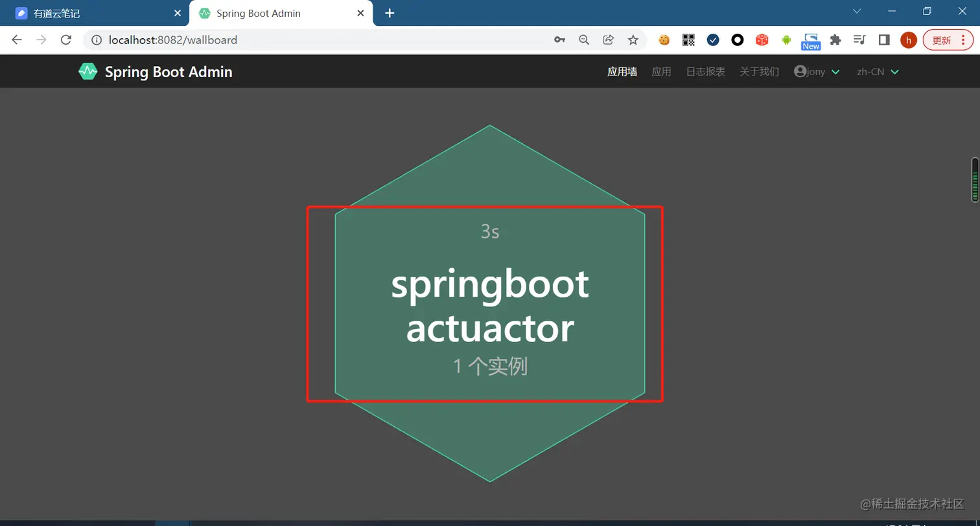
Task: Go forward in browser history
Action: tap(41, 40)
